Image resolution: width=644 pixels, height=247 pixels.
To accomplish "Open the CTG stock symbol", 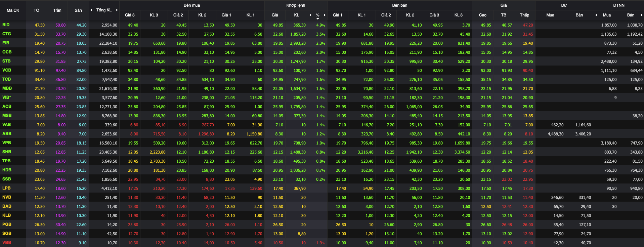I will coord(7,34).
